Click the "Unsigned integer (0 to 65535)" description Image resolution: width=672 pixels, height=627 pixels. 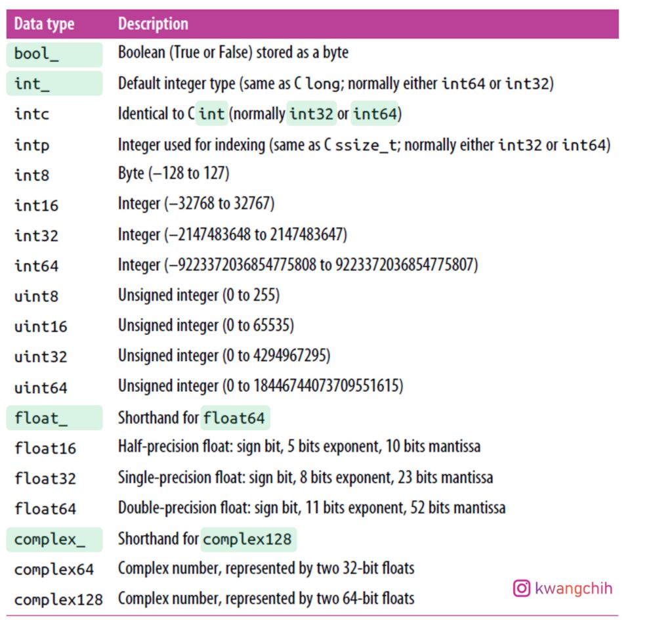point(205,326)
